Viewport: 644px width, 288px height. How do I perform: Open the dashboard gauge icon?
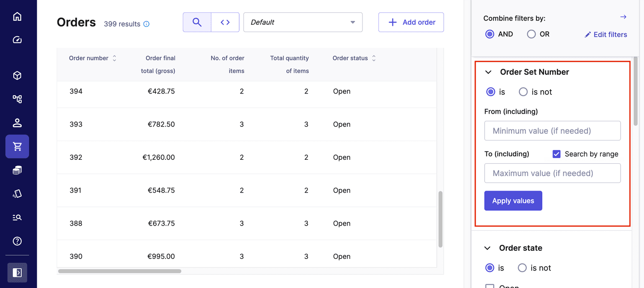(17, 40)
